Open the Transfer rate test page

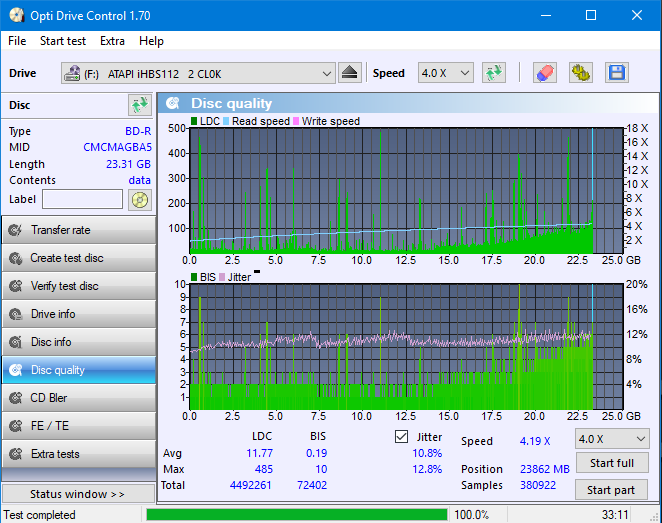point(79,230)
